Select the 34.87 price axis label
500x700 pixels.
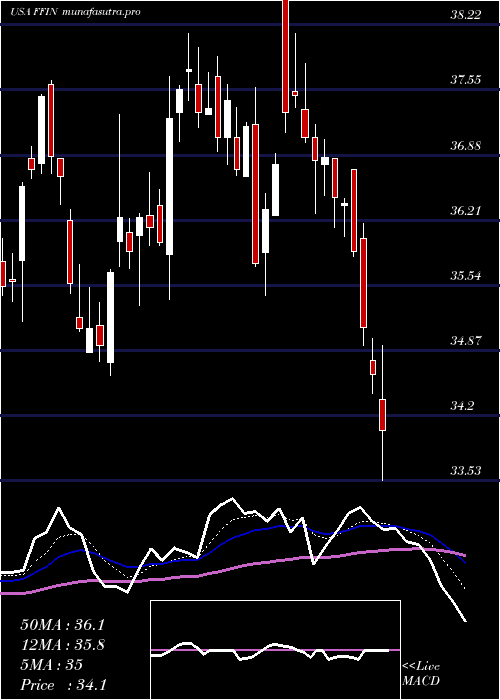click(466, 341)
